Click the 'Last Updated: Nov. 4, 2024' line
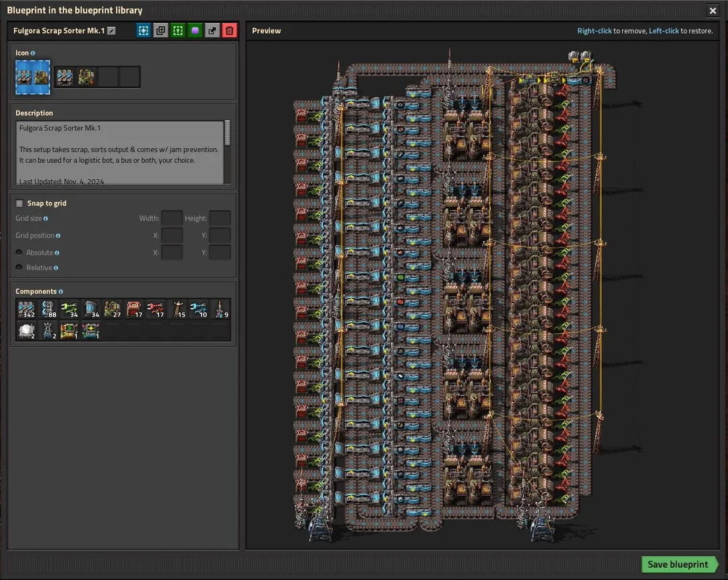Screen dimensions: 728x580 (x=62, y=181)
